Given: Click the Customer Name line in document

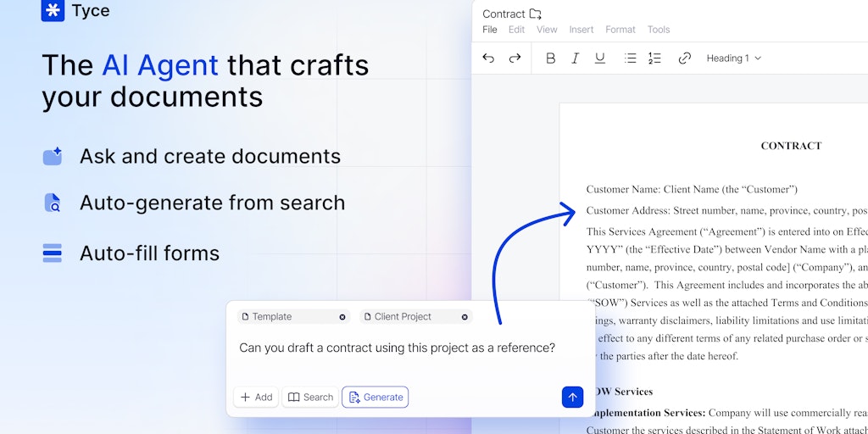Looking at the screenshot, I should [x=692, y=189].
